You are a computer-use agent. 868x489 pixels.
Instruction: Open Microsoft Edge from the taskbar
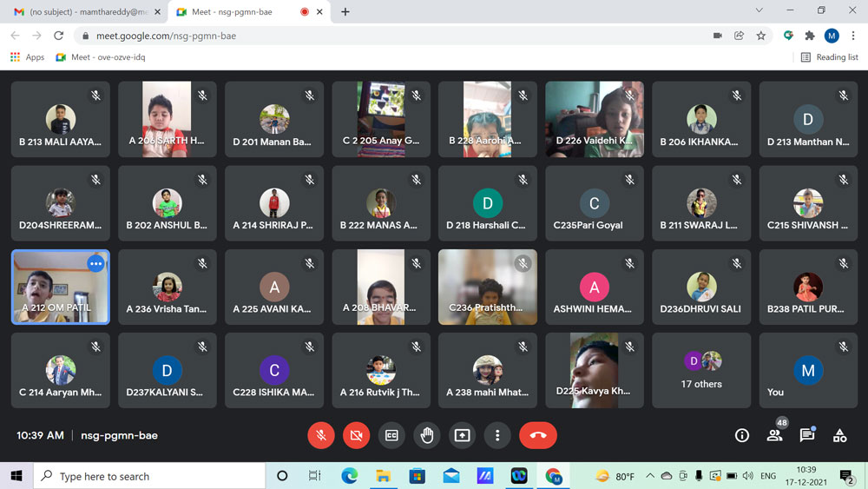pyautogui.click(x=349, y=476)
